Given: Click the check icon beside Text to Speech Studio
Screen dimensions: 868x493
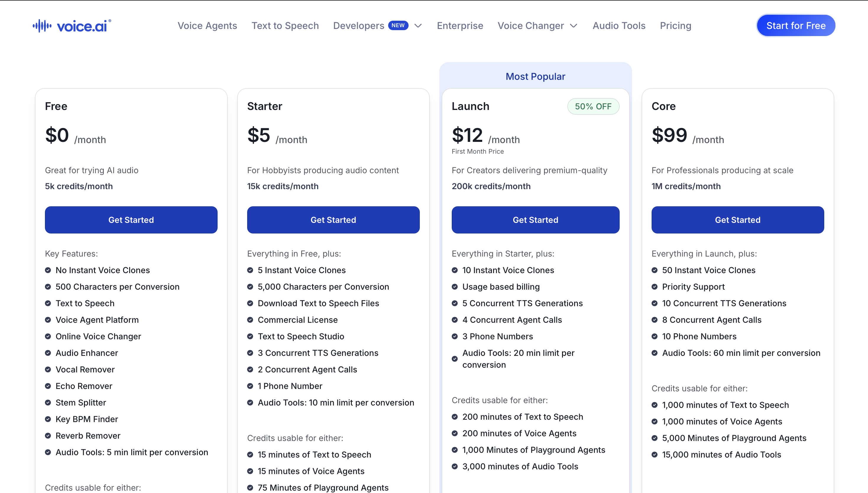Looking at the screenshot, I should 250,337.
